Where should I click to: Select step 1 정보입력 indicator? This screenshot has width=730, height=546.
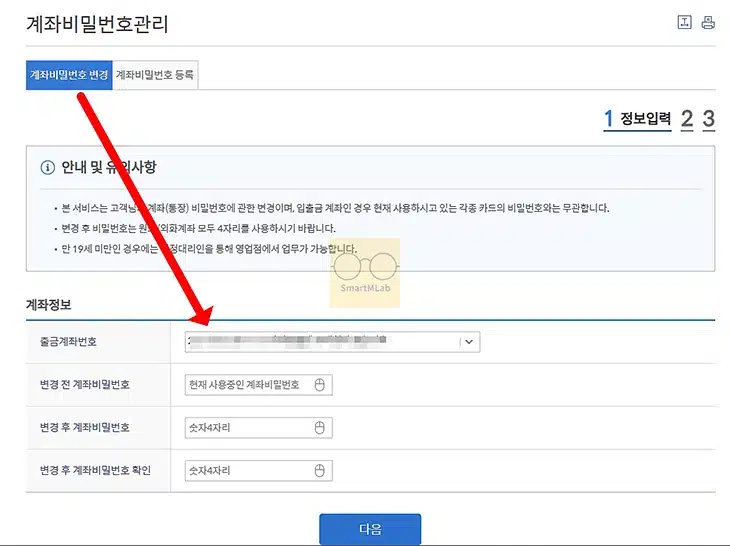coord(638,120)
